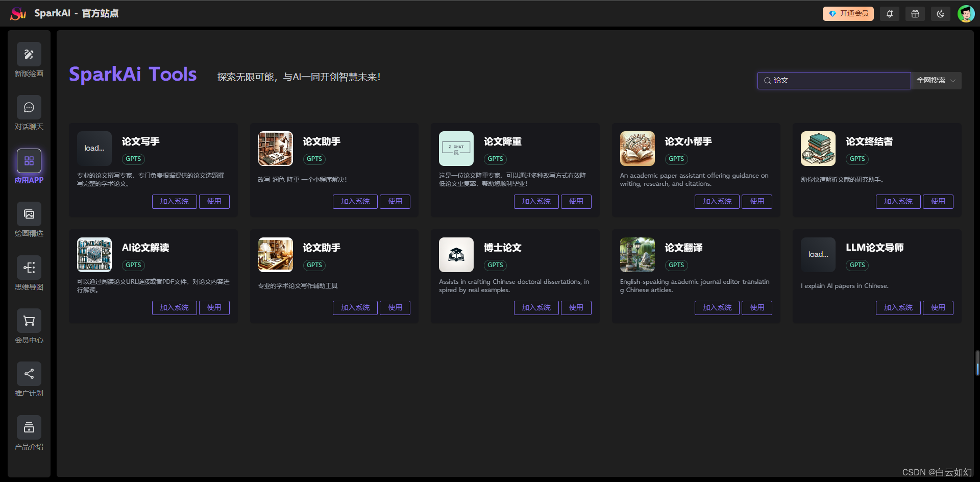Image resolution: width=980 pixels, height=482 pixels.
Task: Click 开通会员 membership button
Action: tap(848, 14)
